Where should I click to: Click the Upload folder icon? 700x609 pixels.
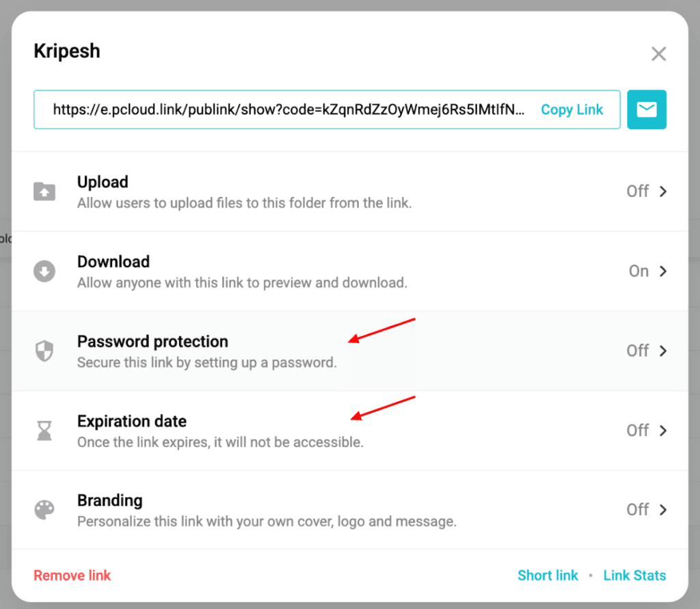pos(44,191)
